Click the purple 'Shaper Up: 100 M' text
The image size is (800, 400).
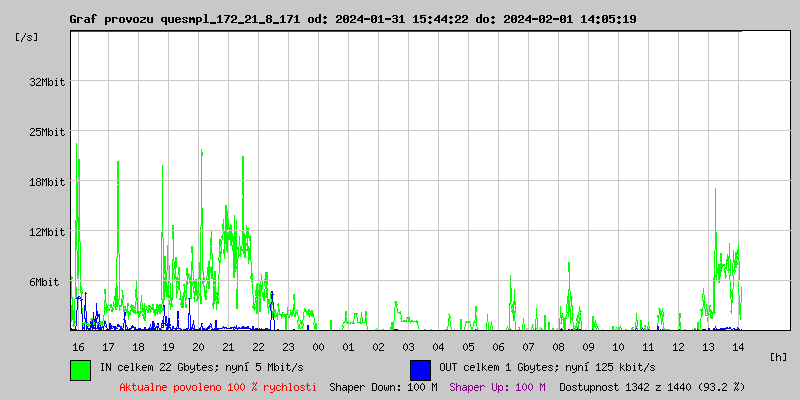coord(497,387)
